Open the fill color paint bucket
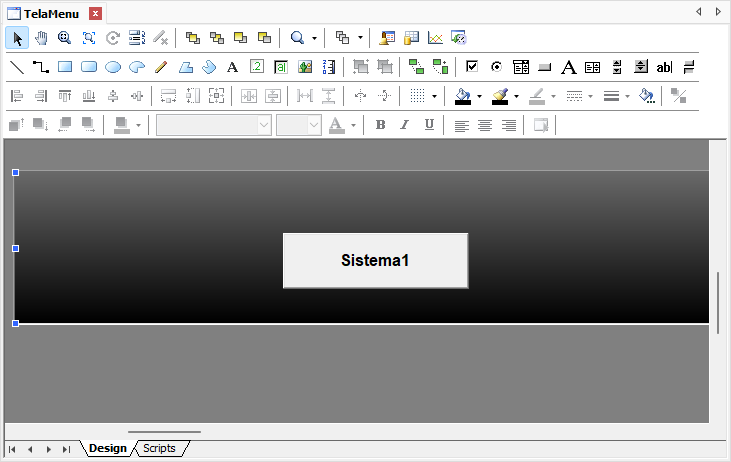Image resolution: width=731 pixels, height=462 pixels. [x=462, y=96]
